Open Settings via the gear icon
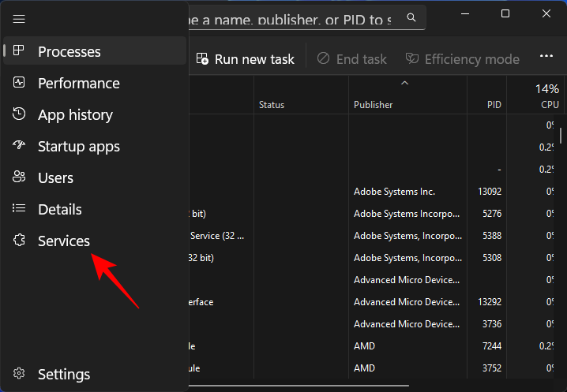567x392 pixels. pos(20,374)
